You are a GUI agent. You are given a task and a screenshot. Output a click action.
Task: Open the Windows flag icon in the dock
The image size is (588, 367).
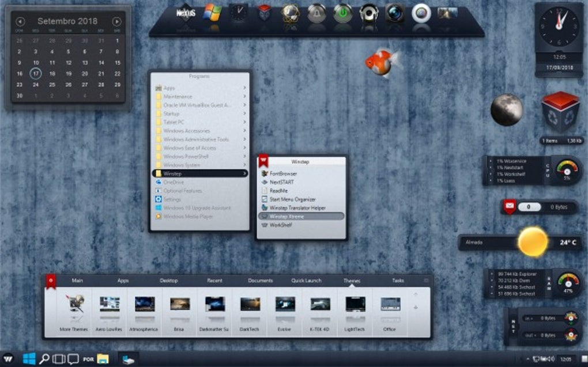point(212,12)
